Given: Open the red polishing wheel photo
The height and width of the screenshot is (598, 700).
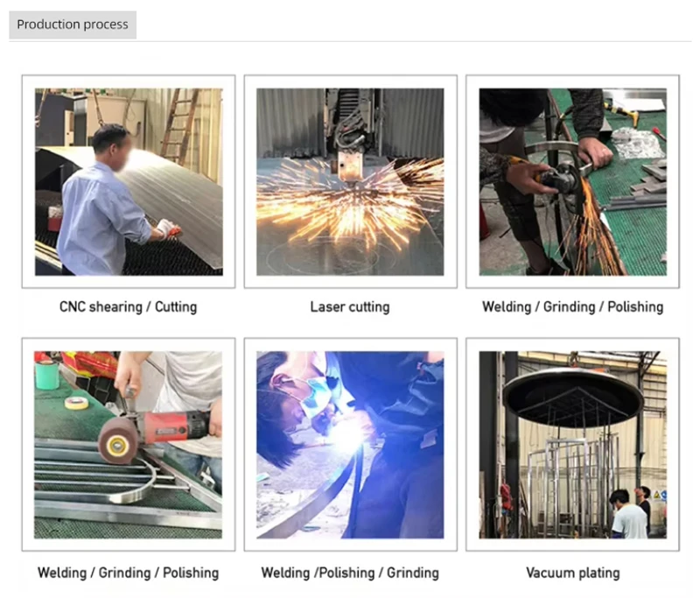Looking at the screenshot, I should point(128,445).
